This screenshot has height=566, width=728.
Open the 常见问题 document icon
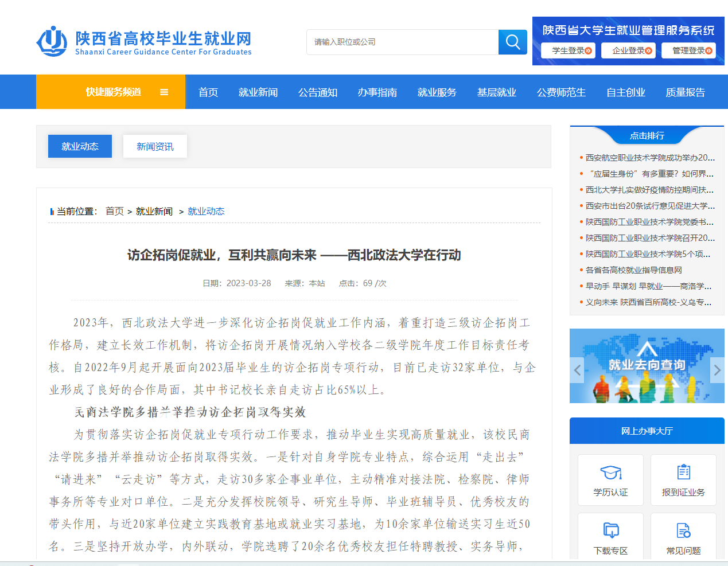point(683,530)
